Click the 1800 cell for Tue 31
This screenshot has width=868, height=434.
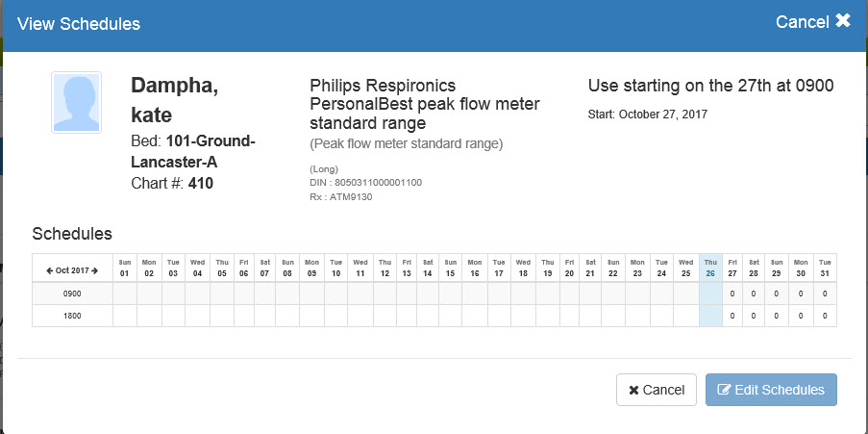pyautogui.click(x=825, y=316)
